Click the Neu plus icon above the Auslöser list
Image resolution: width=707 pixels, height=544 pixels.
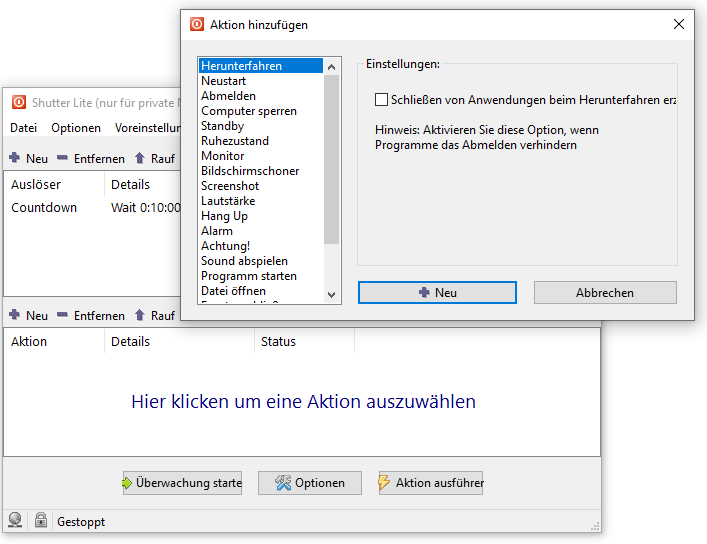click(x=15, y=159)
